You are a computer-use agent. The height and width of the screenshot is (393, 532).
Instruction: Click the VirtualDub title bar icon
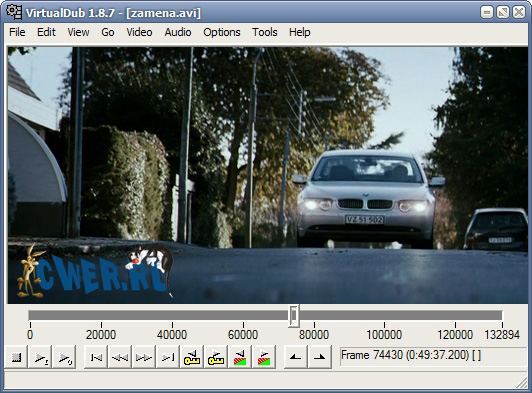point(14,12)
